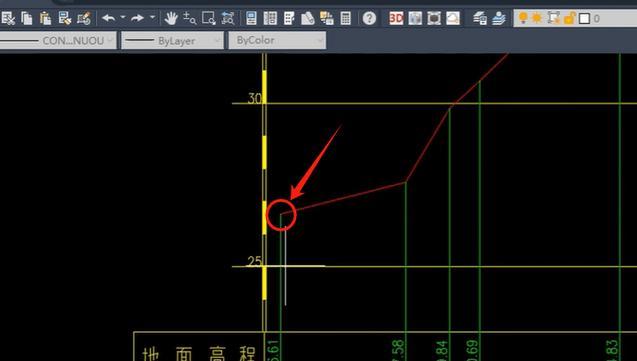Screen dimensions: 637x361
Task: Open the ByLayer lineweight dropdown
Action: click(x=172, y=41)
